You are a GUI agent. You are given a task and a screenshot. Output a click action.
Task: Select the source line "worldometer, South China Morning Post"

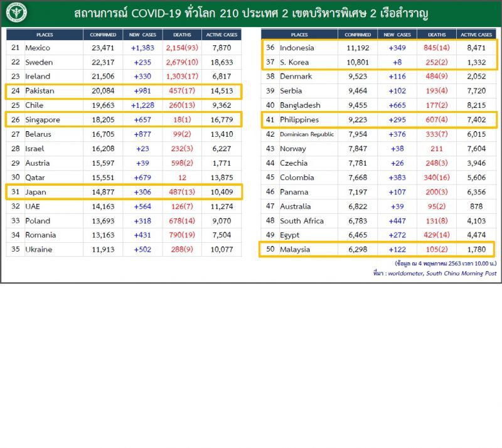(442, 274)
